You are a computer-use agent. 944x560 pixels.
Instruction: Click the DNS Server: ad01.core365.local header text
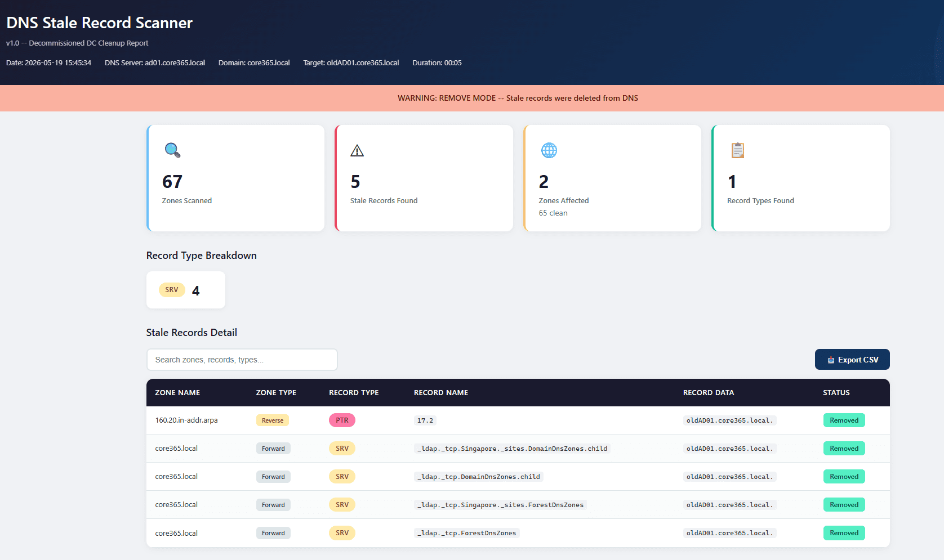click(x=155, y=62)
